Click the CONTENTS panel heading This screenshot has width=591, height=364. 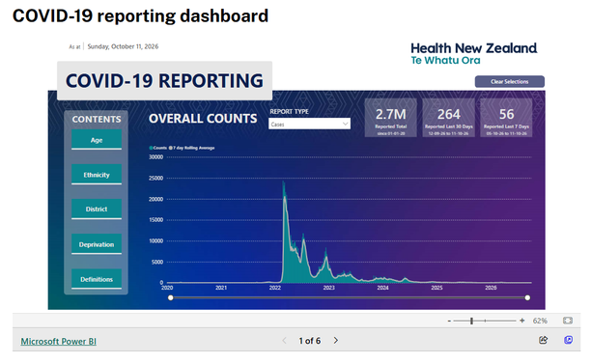97,119
